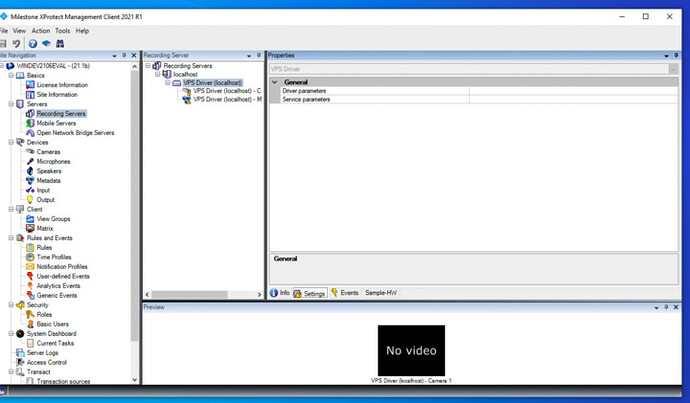Click the No video camera preview
Viewport: 690px width, 403px height.
[410, 350]
